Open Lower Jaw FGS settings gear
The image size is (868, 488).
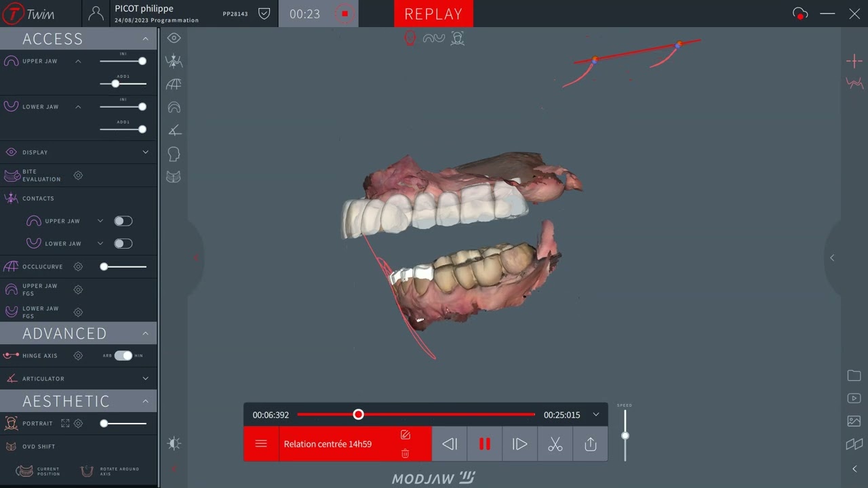click(x=78, y=312)
